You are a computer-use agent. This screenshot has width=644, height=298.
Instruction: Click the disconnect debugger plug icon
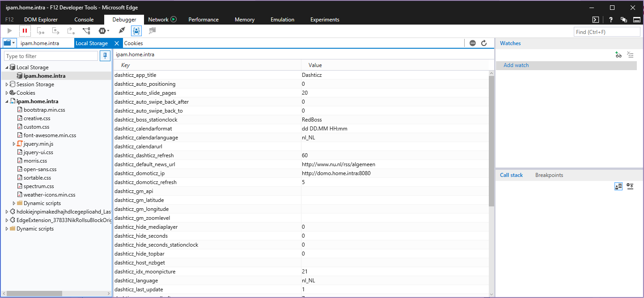click(x=122, y=31)
